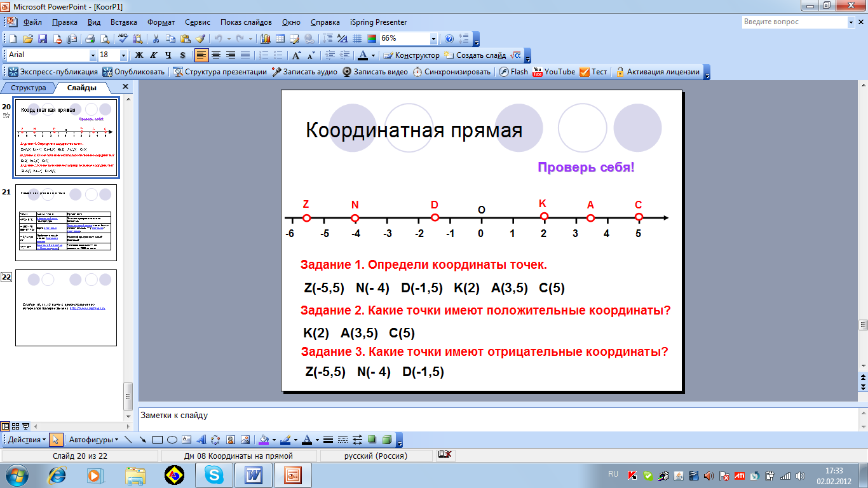Toggle Italic (К) formatting

click(154, 55)
